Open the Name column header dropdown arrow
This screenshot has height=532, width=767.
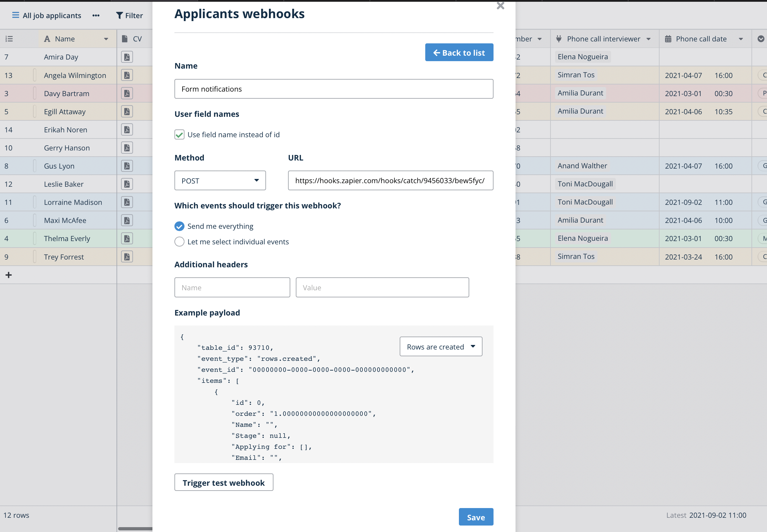[x=106, y=39]
